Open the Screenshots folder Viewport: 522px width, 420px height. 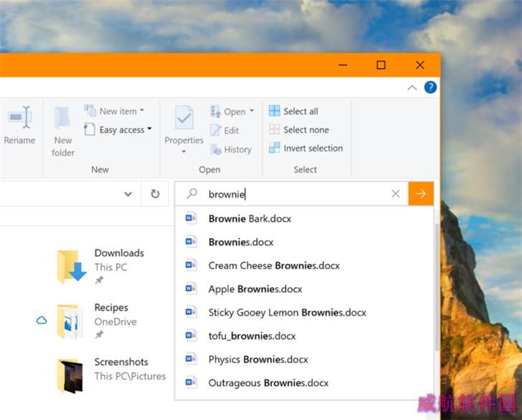point(112,375)
